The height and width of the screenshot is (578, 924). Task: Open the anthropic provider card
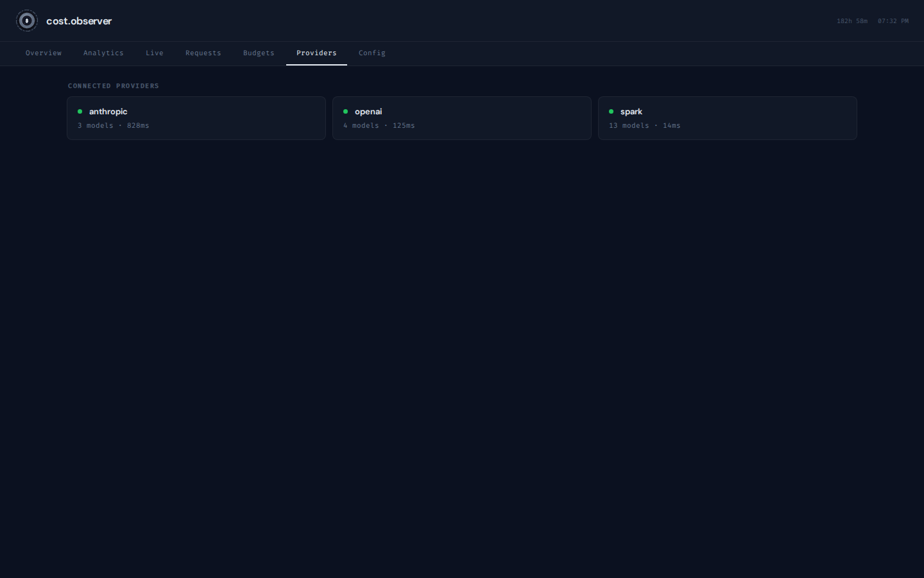pos(196,118)
